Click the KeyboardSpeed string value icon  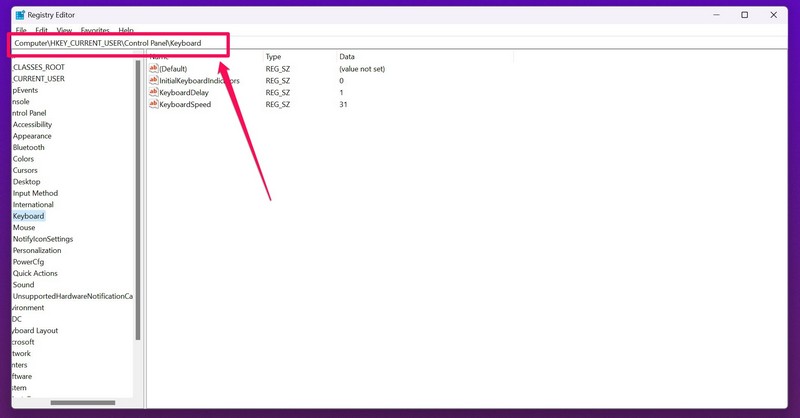point(154,104)
